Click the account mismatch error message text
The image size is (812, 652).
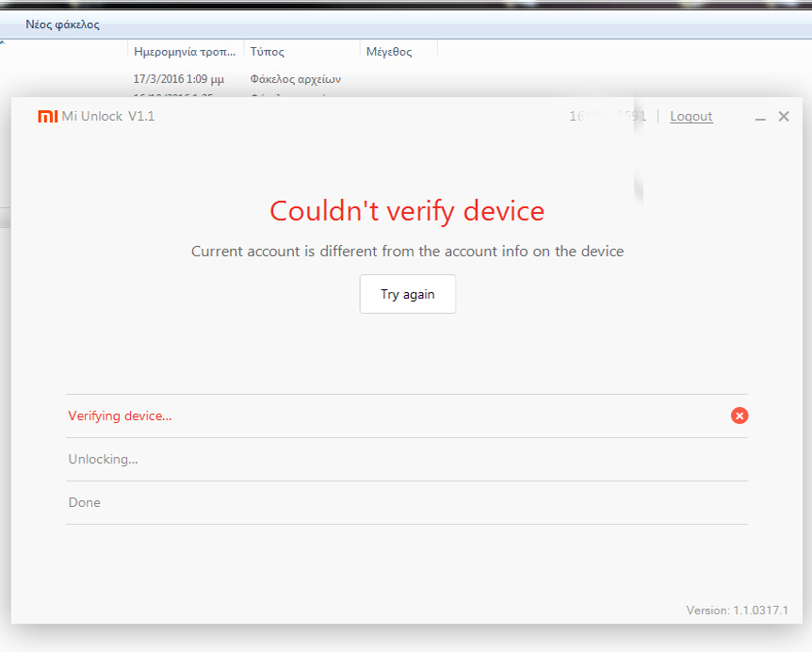[407, 252]
